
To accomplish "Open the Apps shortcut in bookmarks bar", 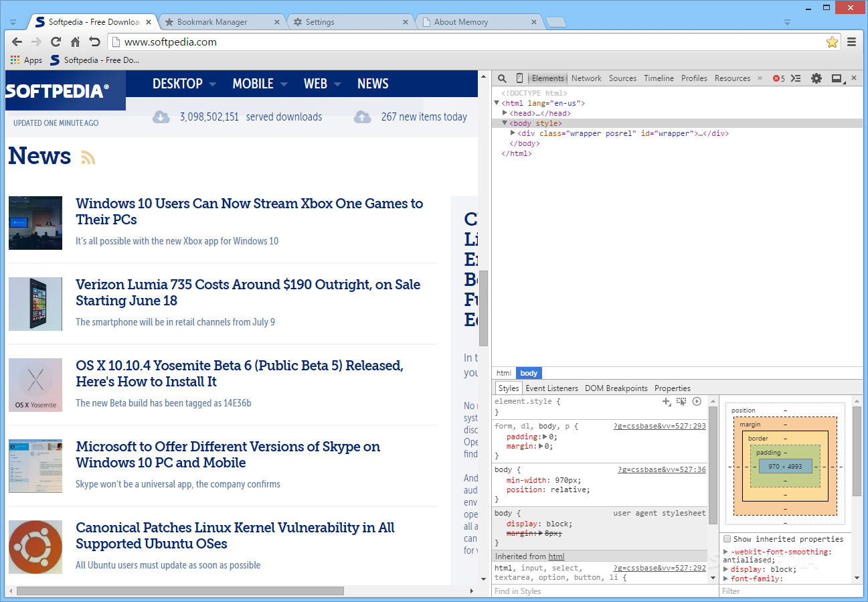I will [26, 60].
